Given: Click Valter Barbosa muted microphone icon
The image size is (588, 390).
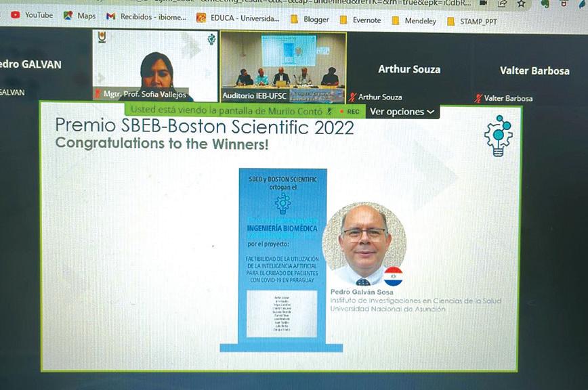Looking at the screenshot, I should point(478,98).
